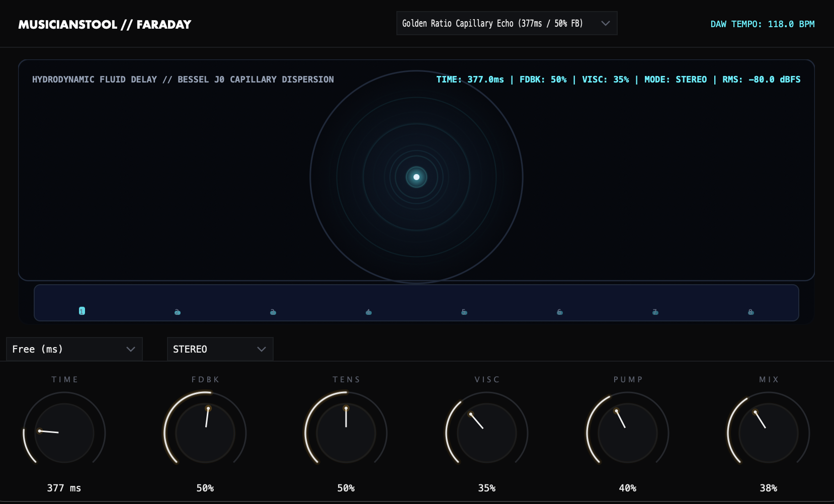Click the Hydrodynamic Fluid Delay heading text
Viewport: 834px width, 504px height.
[x=183, y=79]
